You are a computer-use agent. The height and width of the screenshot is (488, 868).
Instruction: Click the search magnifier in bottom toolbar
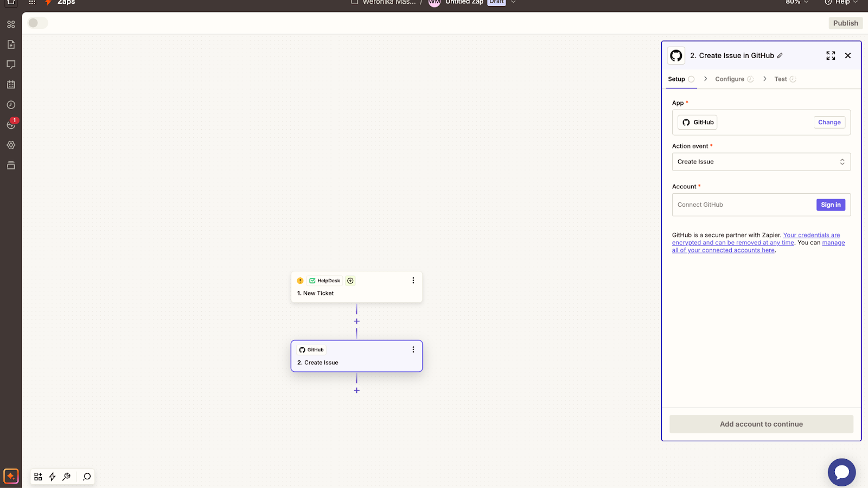coord(87,477)
